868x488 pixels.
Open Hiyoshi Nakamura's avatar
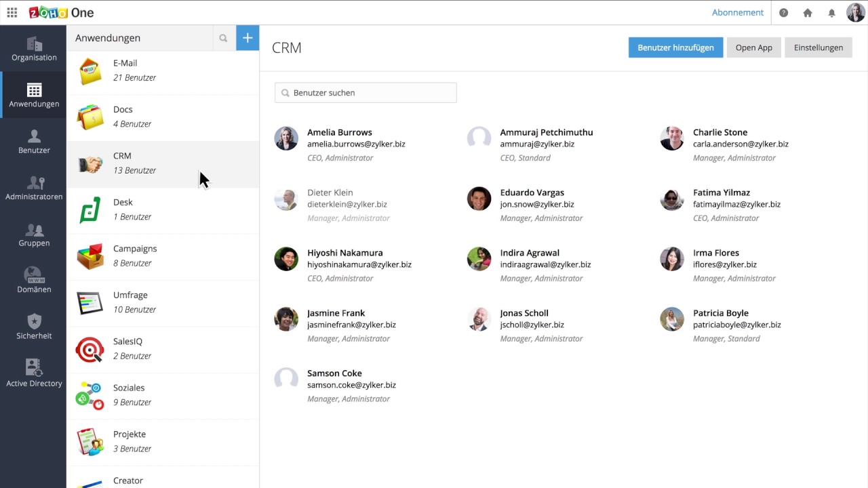(x=286, y=259)
